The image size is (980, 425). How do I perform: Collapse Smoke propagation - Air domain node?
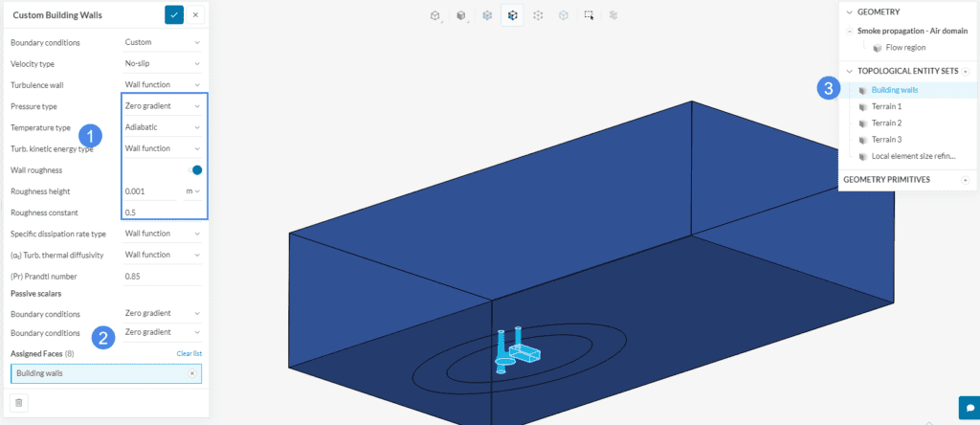pos(850,31)
